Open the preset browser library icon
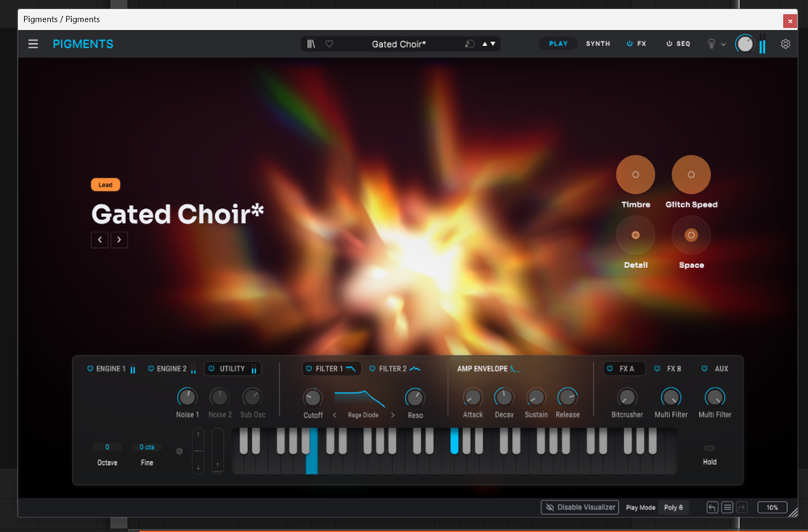This screenshot has width=808, height=532. (311, 44)
